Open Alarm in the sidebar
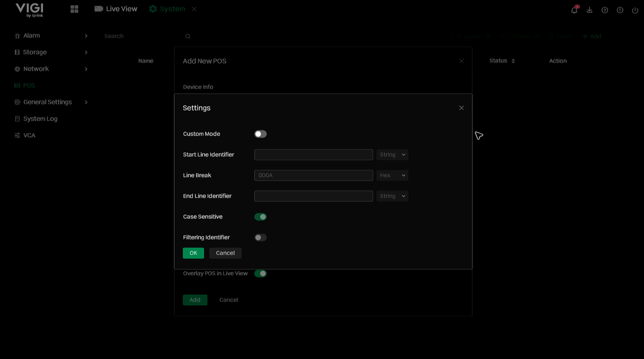Image resolution: width=644 pixels, height=359 pixels. pos(31,36)
